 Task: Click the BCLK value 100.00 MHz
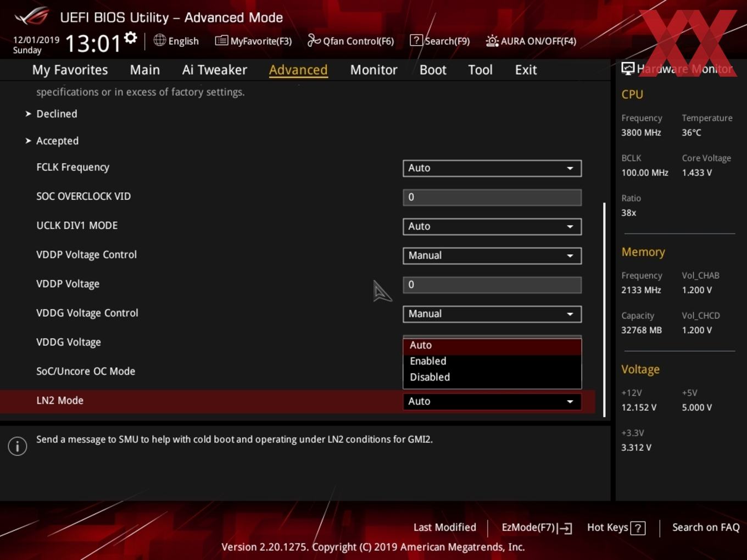coord(645,172)
